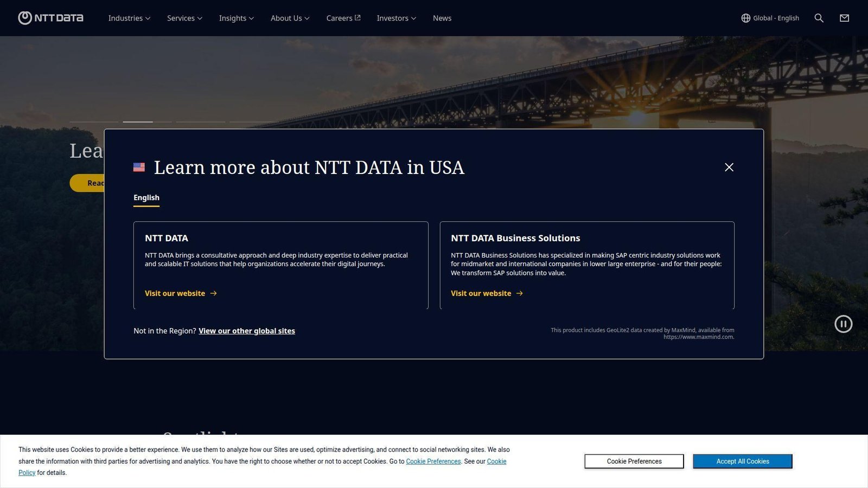This screenshot has height=488, width=868.
Task: Click the globe icon for region selection
Action: [x=746, y=18]
